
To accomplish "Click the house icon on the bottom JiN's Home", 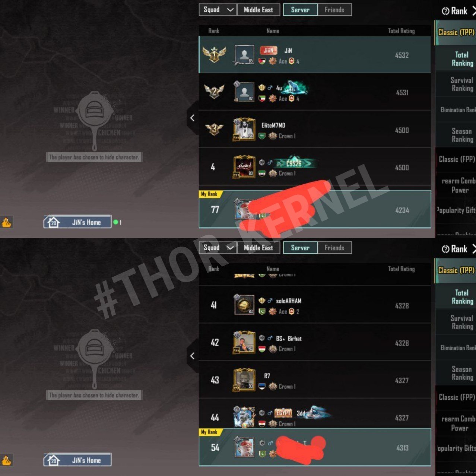I will coord(53,460).
